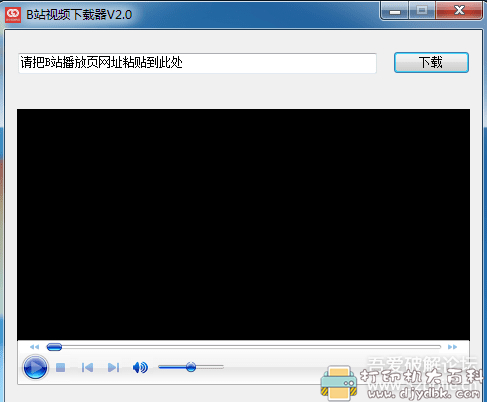Image resolution: width=487 pixels, height=402 pixels.
Task: Mute audio with the speaker icon
Action: click(x=140, y=367)
